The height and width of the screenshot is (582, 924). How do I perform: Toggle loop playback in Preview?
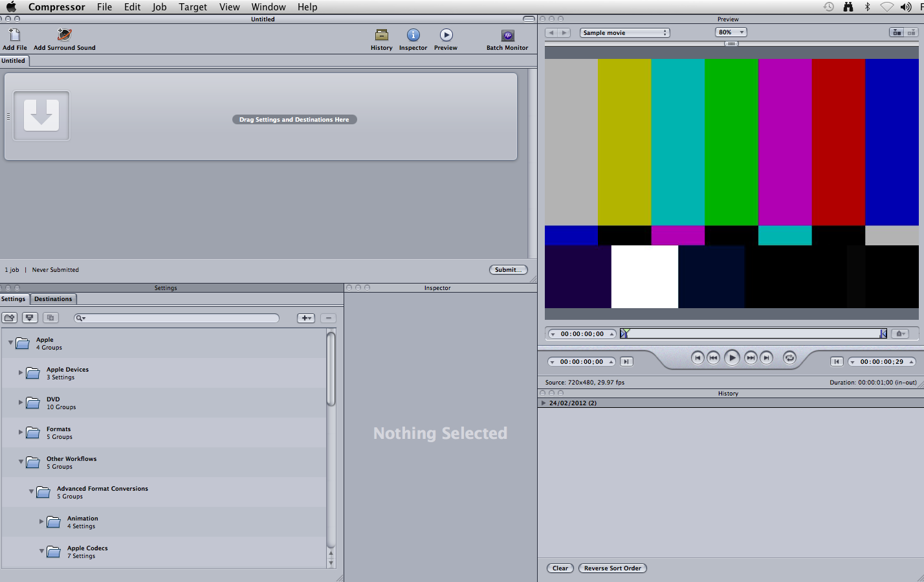789,357
